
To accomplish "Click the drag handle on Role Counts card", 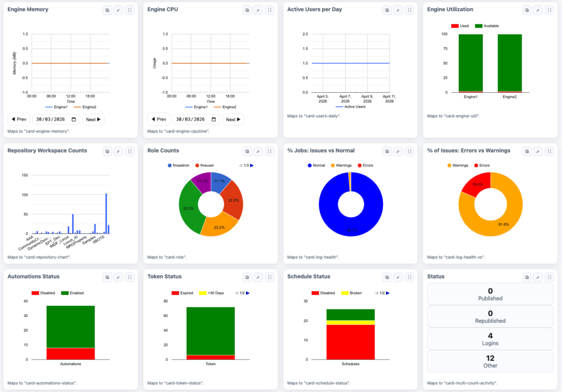I will tap(269, 151).
